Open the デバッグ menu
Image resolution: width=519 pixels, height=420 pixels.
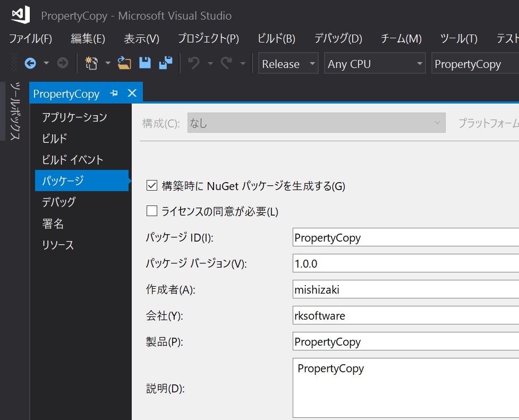pos(338,38)
